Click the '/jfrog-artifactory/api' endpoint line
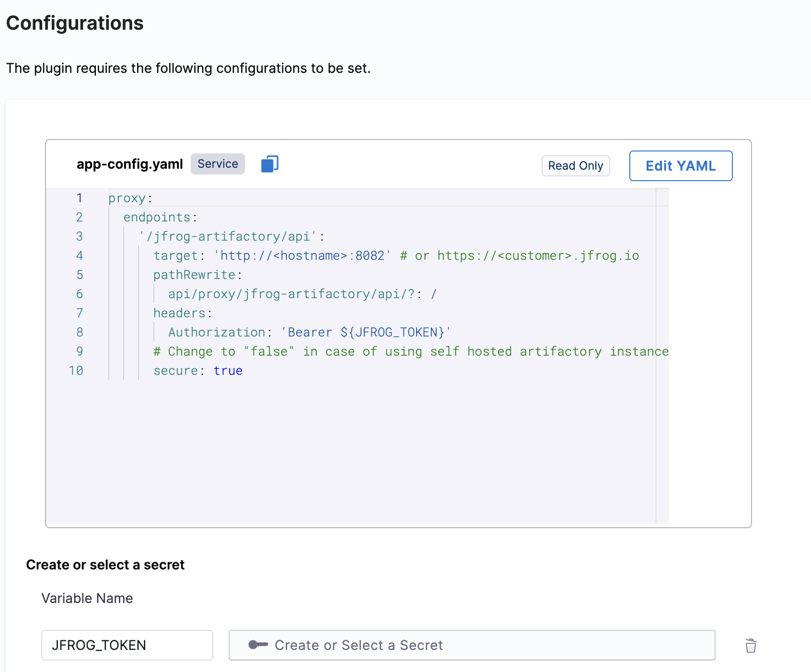Viewport: 811px width, 672px height. [228, 237]
